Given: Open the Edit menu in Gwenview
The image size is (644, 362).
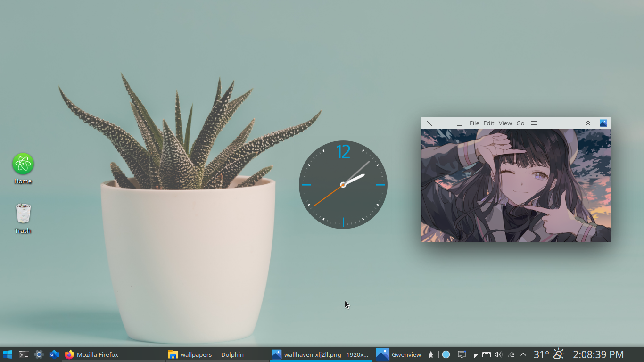Looking at the screenshot, I should (489, 123).
